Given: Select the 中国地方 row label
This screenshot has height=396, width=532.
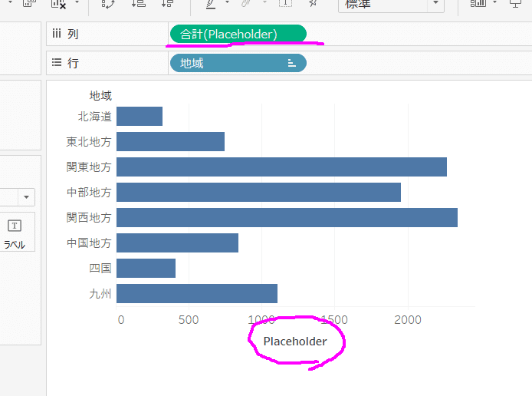Looking at the screenshot, I should 89,243.
